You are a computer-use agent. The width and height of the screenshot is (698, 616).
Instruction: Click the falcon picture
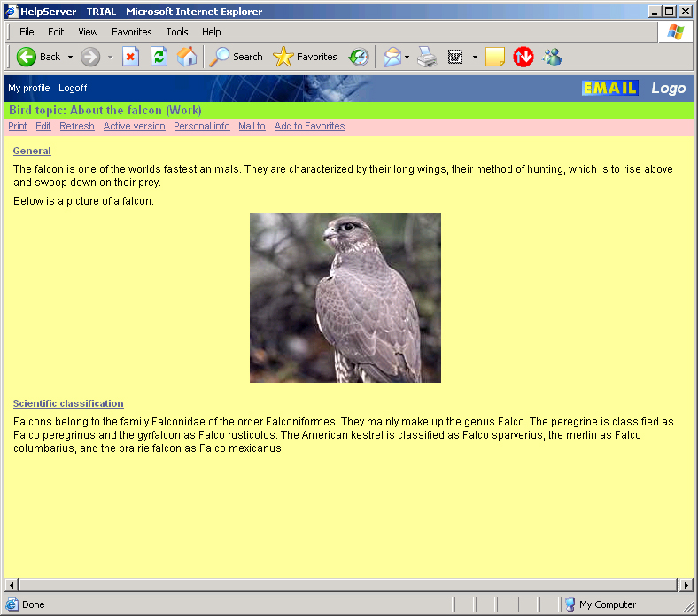point(345,298)
